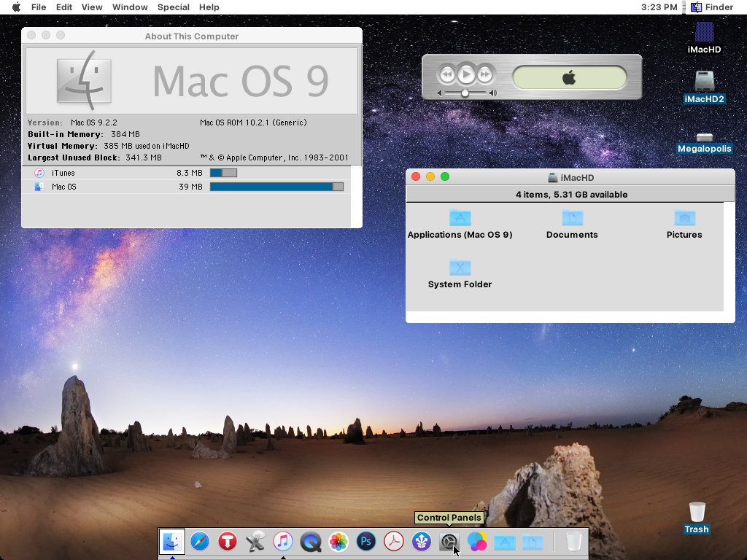Image resolution: width=747 pixels, height=560 pixels.
Task: Open the View menu
Action: point(92,7)
